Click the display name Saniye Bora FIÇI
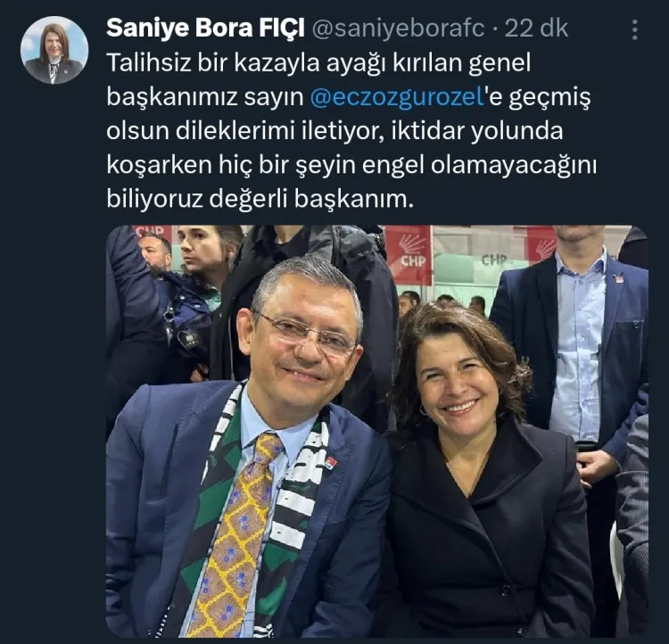This screenshot has width=669, height=644. coord(205,29)
